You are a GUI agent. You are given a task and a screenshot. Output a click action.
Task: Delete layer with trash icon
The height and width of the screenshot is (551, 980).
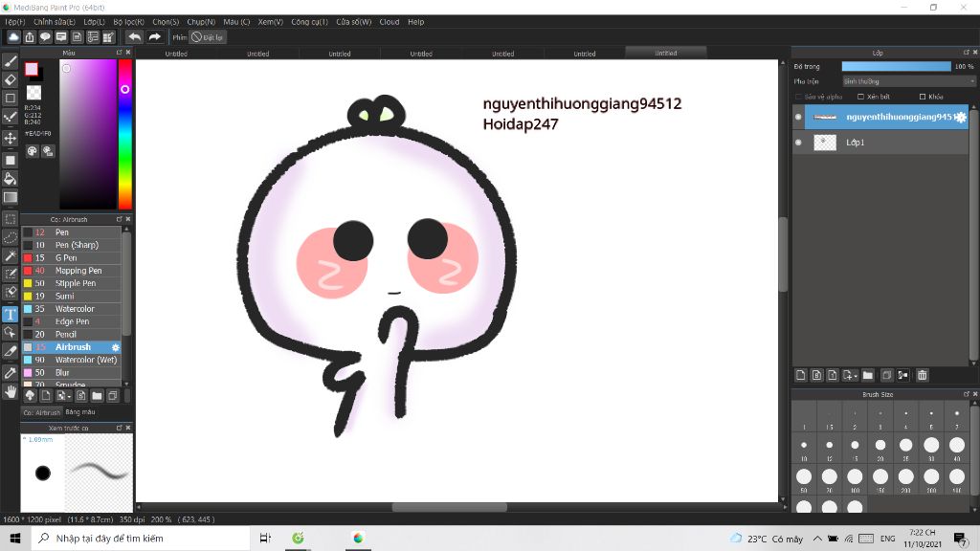tap(923, 375)
